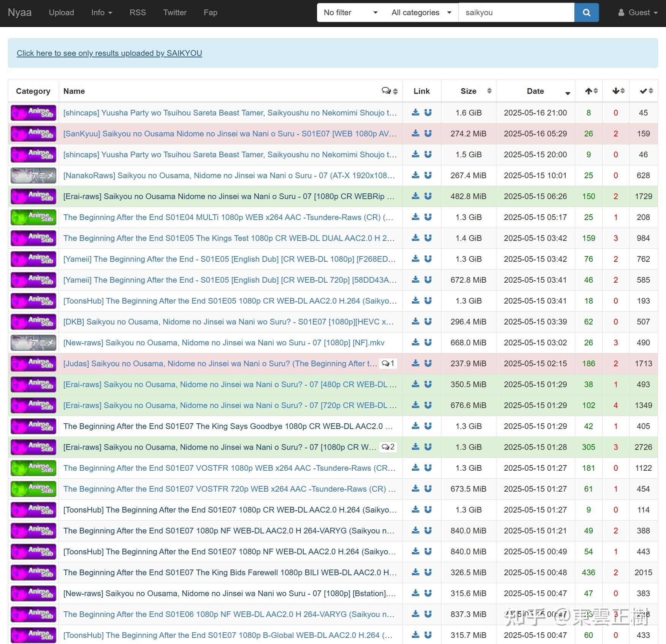Open the 2 comments on Erai-raws 1080p CR row
The height and width of the screenshot is (644, 666).
[x=388, y=447]
